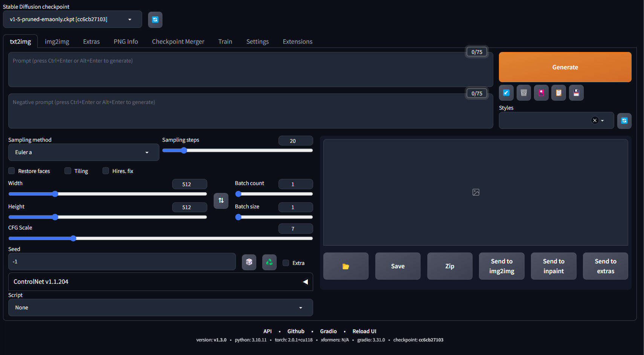Refresh the Stable Diffusion checkpoint list

(155, 20)
